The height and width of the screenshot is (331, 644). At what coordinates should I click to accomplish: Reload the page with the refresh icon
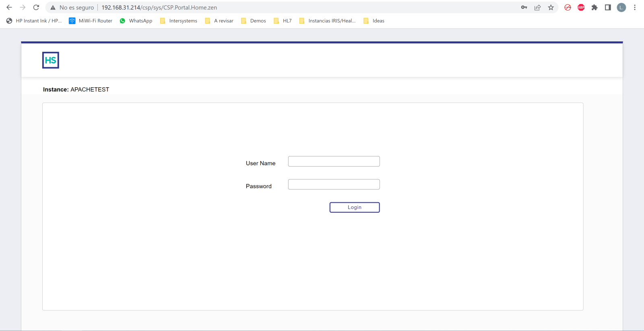point(36,7)
